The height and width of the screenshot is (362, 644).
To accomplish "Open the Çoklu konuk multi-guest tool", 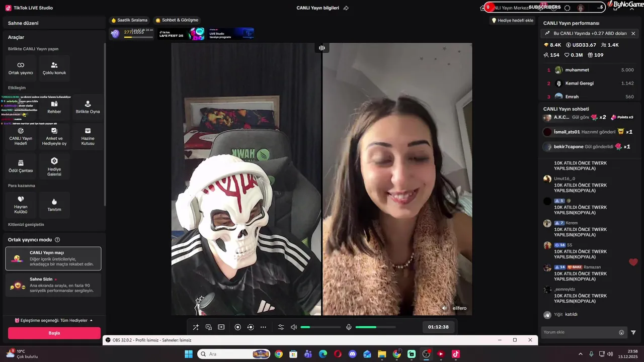I will coord(54,68).
